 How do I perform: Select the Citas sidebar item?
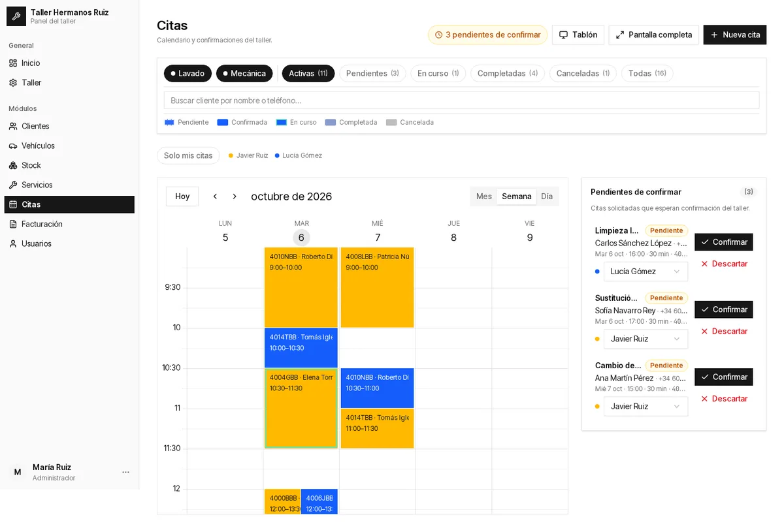tap(69, 204)
